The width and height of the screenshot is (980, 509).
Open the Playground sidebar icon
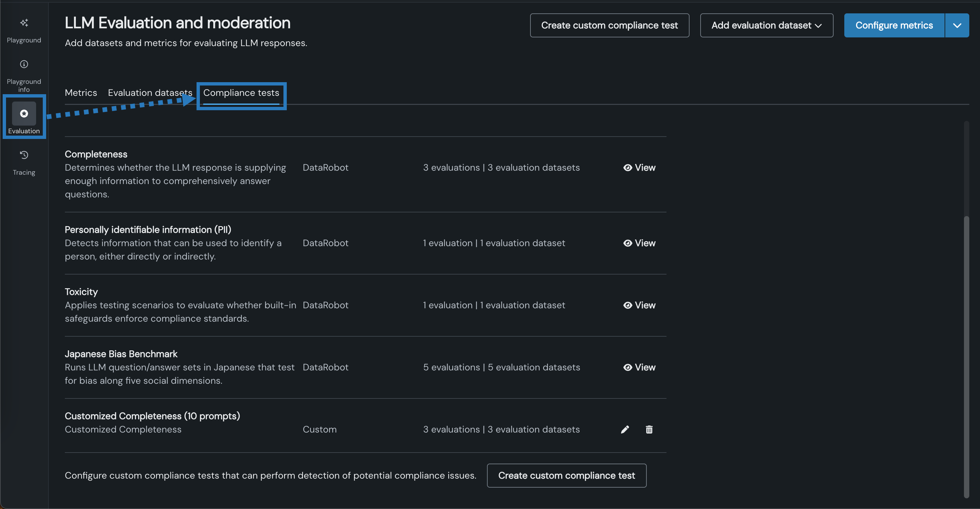pyautogui.click(x=24, y=23)
